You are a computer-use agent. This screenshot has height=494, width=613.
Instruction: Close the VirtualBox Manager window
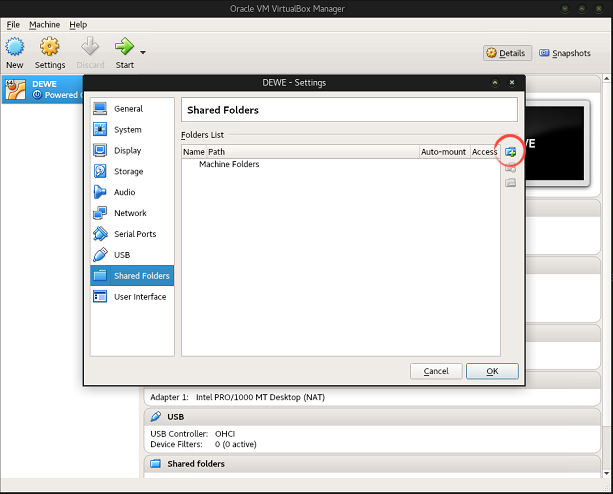pos(599,9)
